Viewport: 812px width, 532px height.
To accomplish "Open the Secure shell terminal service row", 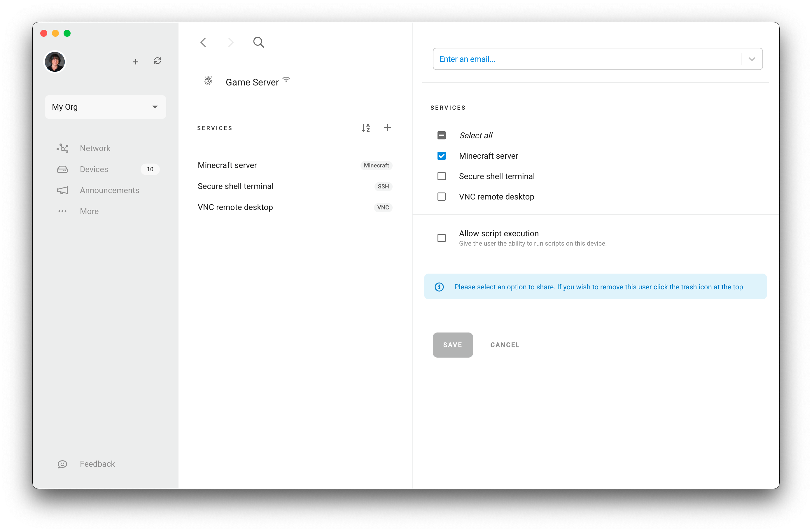I will [x=295, y=186].
